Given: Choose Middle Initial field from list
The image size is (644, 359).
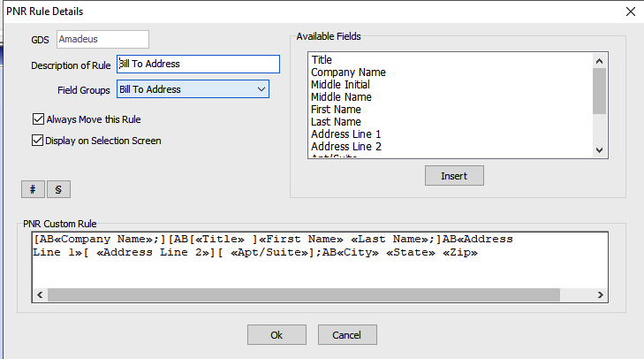Looking at the screenshot, I should (340, 85).
